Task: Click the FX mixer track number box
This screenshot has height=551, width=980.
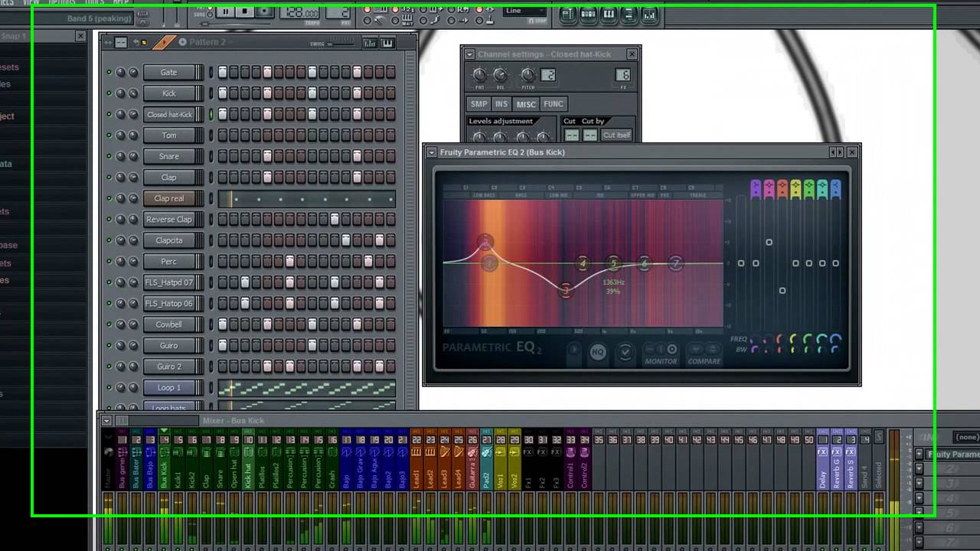Action: [623, 75]
